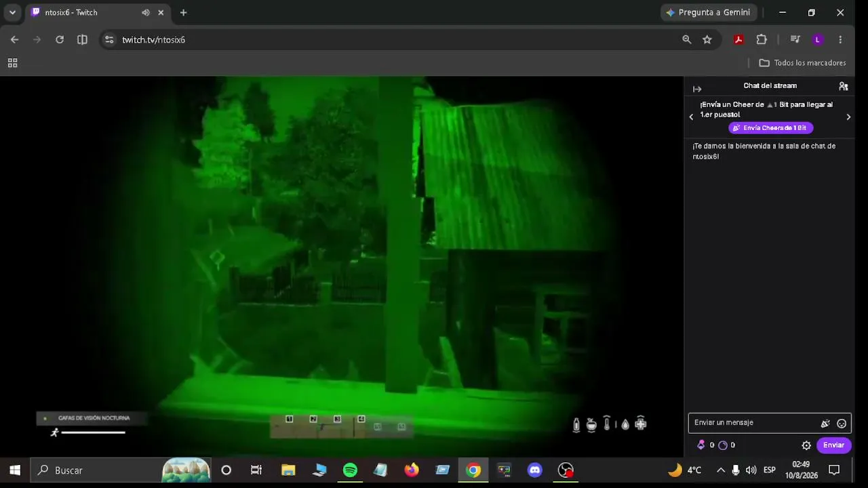Click the Pregunta a Gemini button
This screenshot has width=868, height=488.
[708, 12]
